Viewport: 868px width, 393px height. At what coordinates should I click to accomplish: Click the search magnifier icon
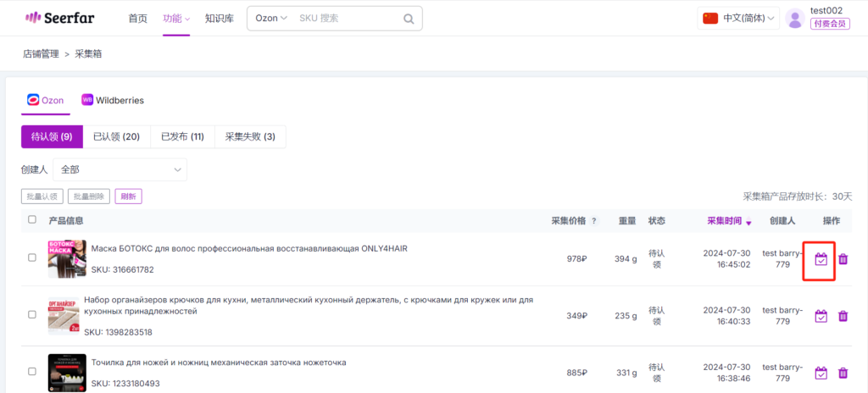(x=409, y=19)
